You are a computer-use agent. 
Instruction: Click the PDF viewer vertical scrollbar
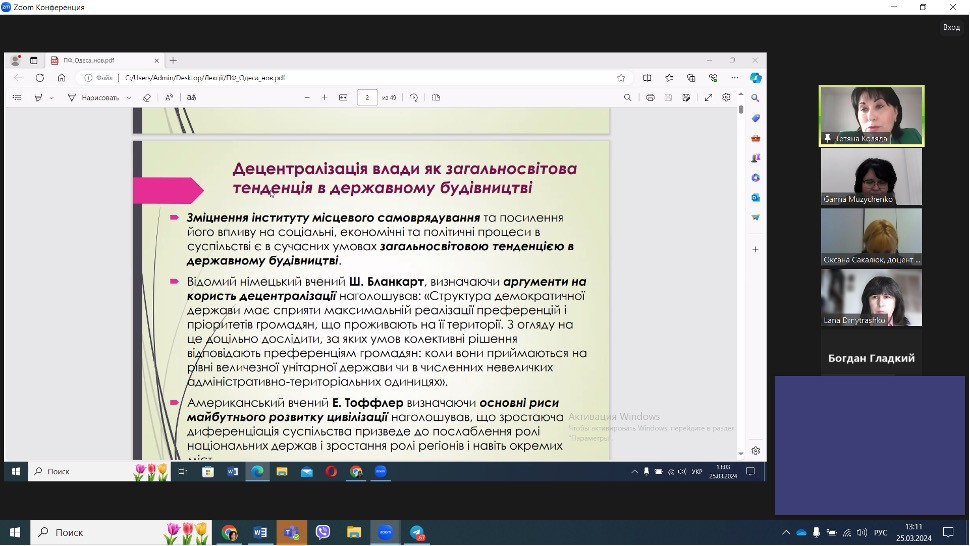coord(740,250)
